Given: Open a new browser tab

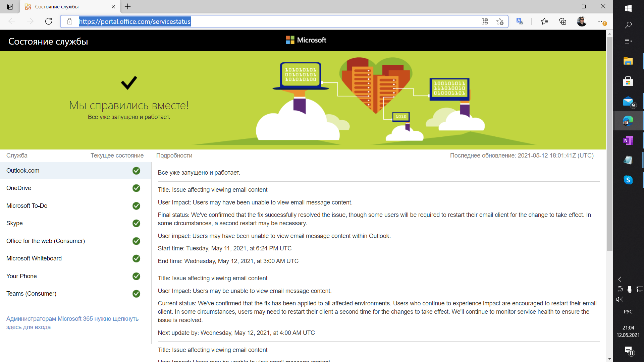Looking at the screenshot, I should coord(128,6).
